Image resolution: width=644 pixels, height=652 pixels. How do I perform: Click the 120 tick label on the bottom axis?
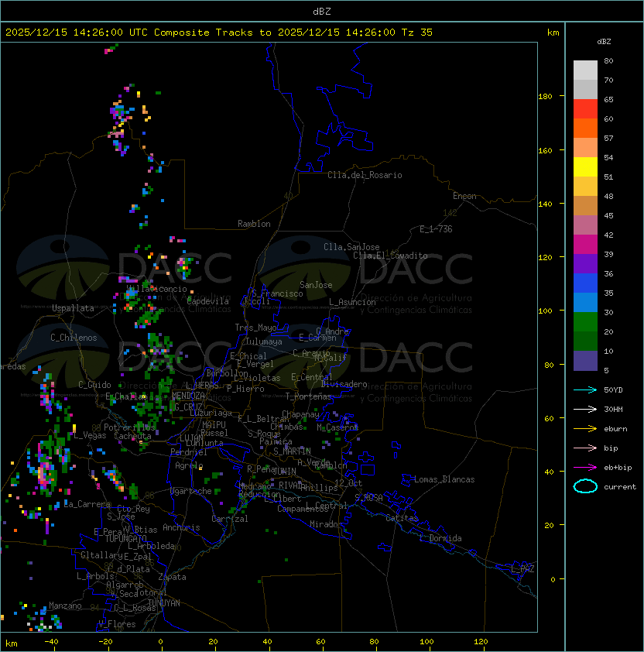pyautogui.click(x=481, y=642)
